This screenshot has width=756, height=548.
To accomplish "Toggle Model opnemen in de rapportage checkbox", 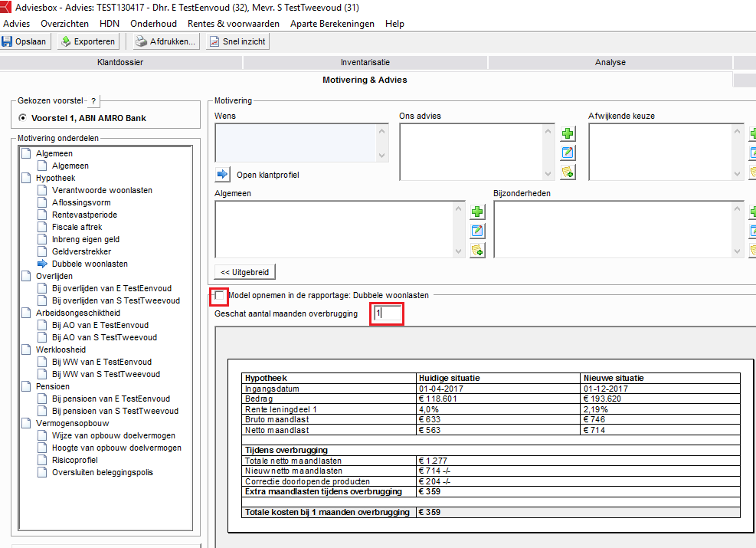I will click(x=219, y=295).
